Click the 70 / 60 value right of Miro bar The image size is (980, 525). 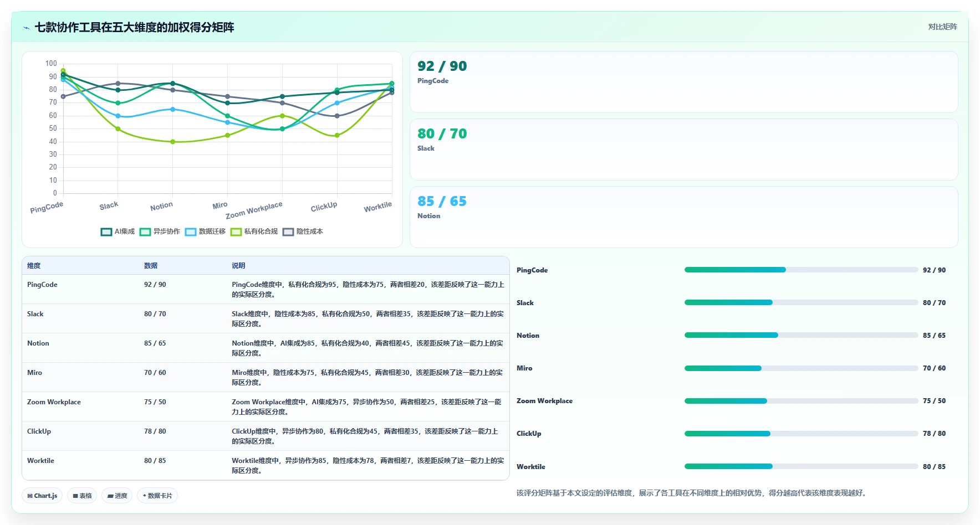934,368
